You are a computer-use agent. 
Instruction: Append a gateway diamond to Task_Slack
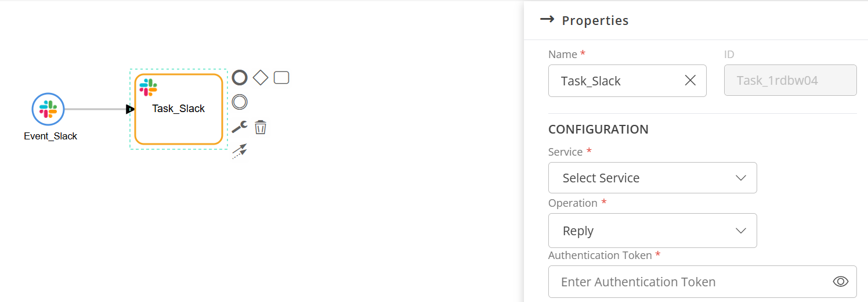pyautogui.click(x=261, y=77)
